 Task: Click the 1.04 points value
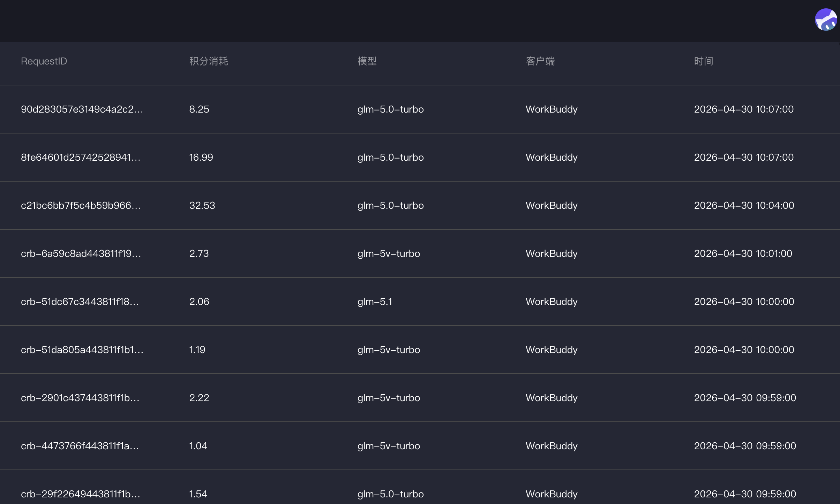point(198,446)
